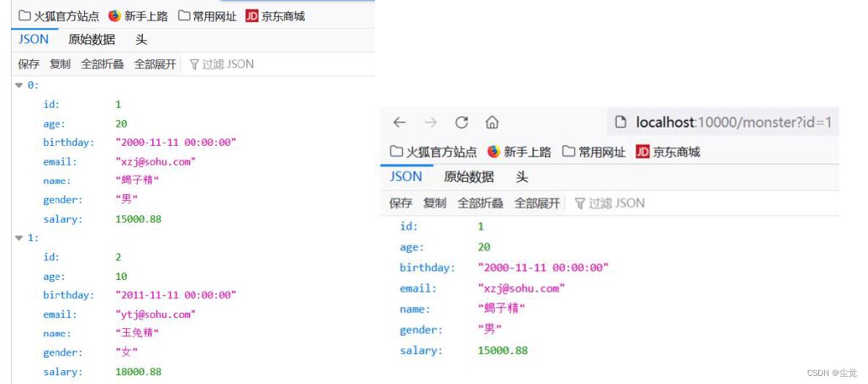Click the salary key in right window
Viewport: 868px width, 384px height.
[x=420, y=350]
